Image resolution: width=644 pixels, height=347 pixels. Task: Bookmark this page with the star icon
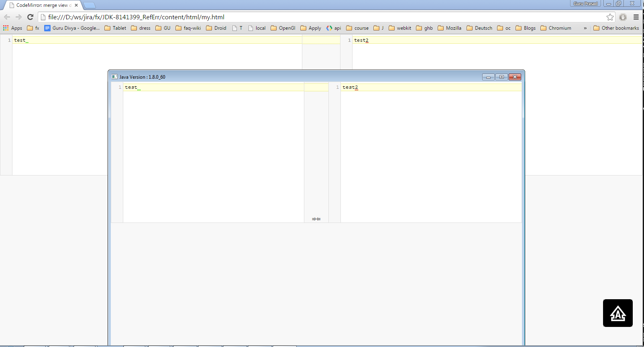coord(610,17)
